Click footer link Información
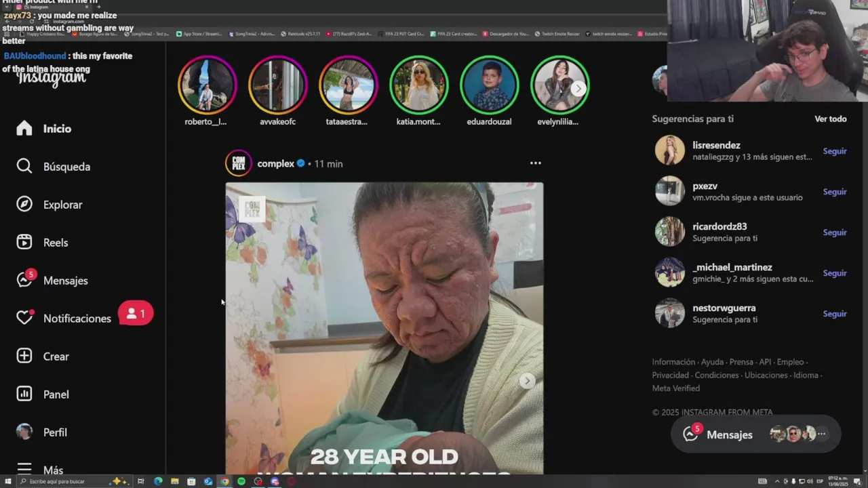Screen dimensions: 868x488 673,362
